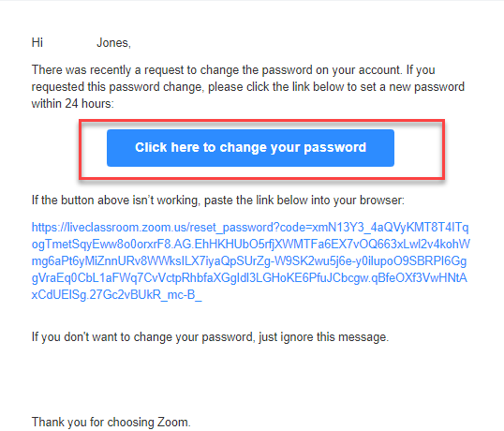This screenshot has width=504, height=431.
Task: Click here to change your password button
Action: [250, 148]
